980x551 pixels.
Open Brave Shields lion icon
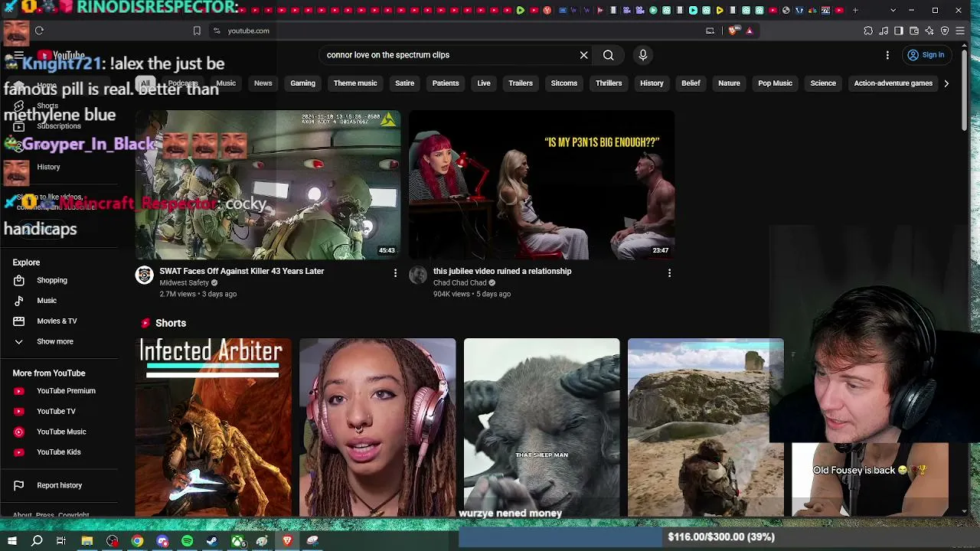pos(733,31)
